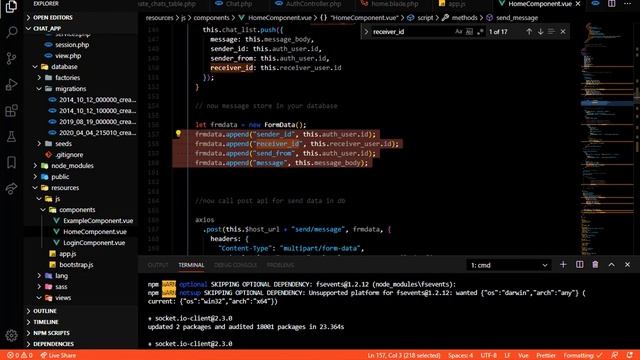Image resolution: width=640 pixels, height=360 pixels.
Task: Expand the factories folder
Action: click(x=67, y=78)
